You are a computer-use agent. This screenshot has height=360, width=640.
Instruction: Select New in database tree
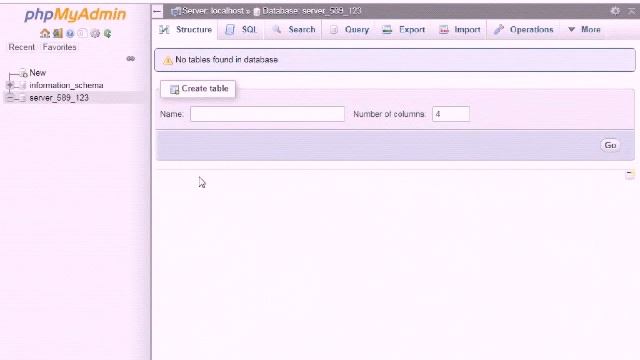click(38, 73)
